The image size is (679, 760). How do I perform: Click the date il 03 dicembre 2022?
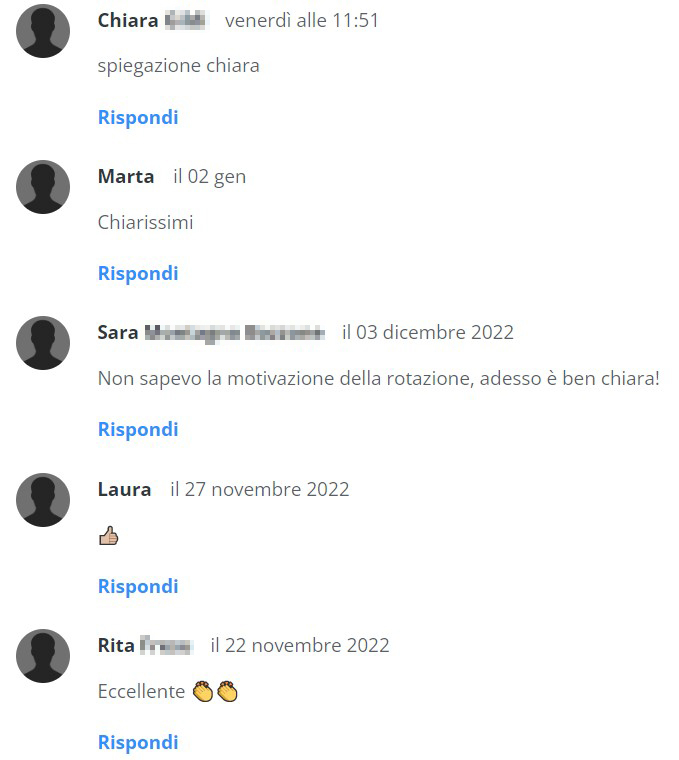pyautogui.click(x=428, y=332)
